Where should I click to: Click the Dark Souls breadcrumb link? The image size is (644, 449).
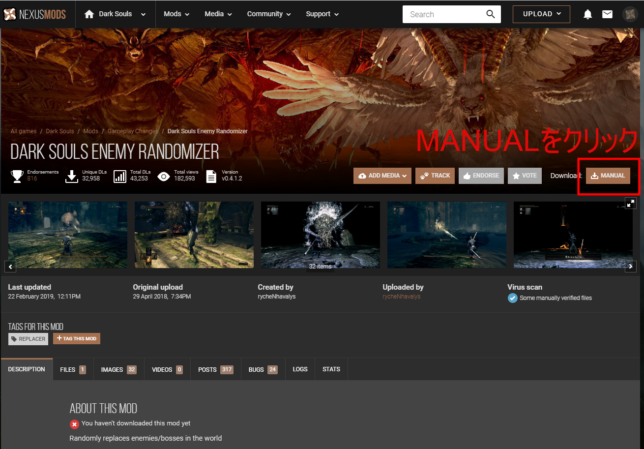tap(60, 131)
